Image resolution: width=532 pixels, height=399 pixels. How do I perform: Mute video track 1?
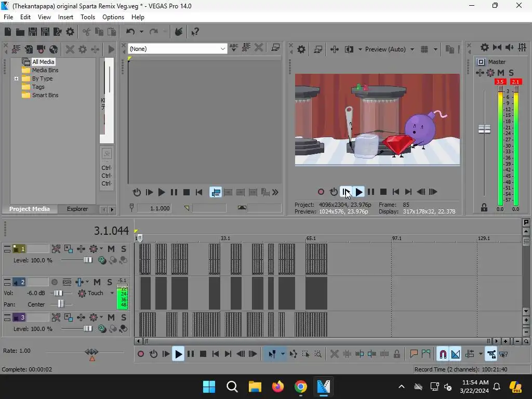point(111,249)
